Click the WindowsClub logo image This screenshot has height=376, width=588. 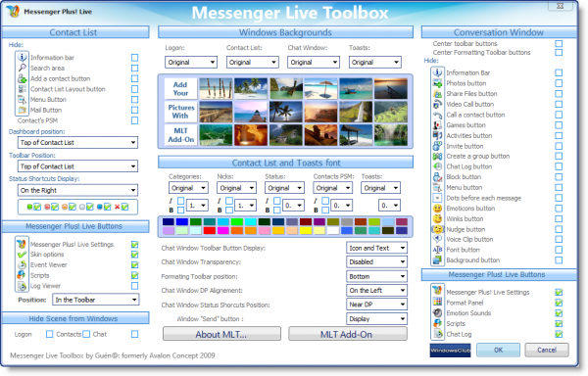450,351
